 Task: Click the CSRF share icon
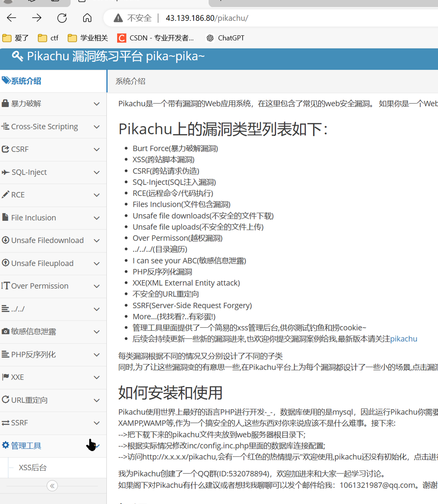click(x=5, y=149)
